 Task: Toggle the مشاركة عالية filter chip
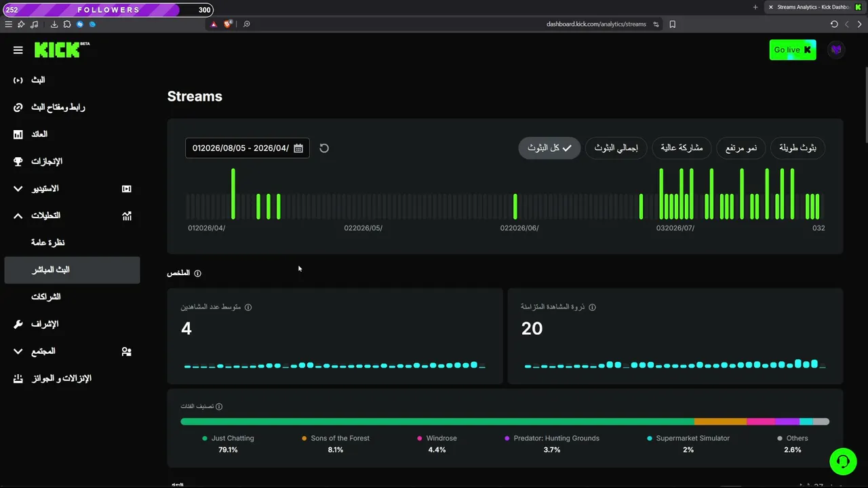tap(682, 148)
